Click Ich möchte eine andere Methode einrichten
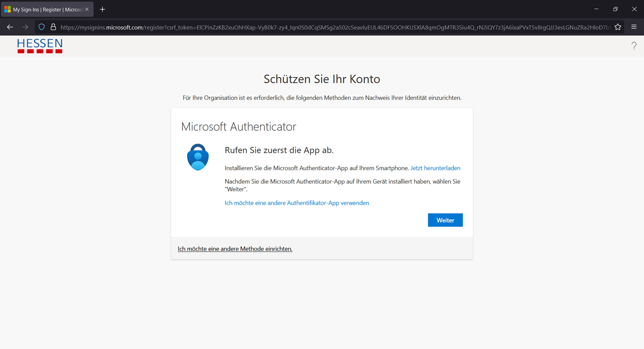This screenshot has height=349, width=644. pos(235,249)
